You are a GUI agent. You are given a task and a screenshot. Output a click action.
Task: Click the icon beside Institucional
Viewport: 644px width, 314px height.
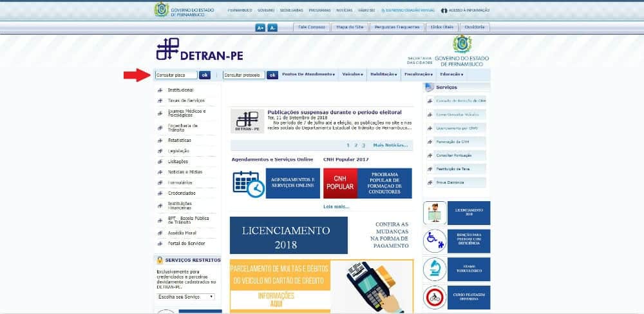pos(160,90)
